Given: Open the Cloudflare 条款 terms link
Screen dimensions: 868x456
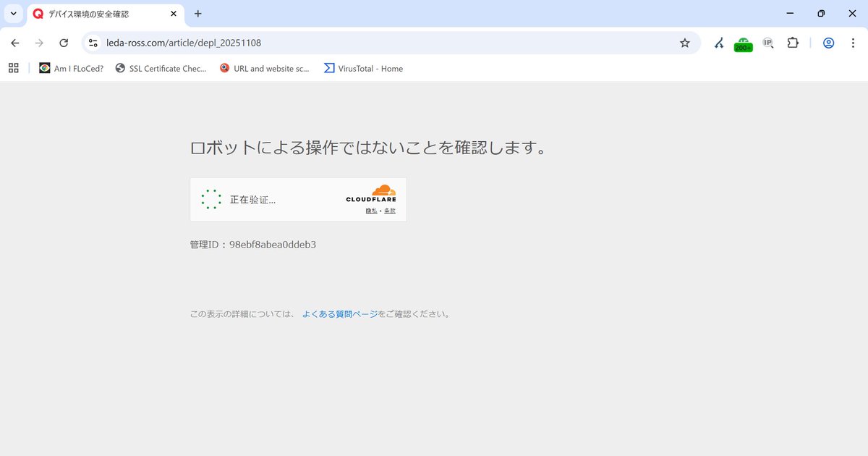Looking at the screenshot, I should (390, 211).
